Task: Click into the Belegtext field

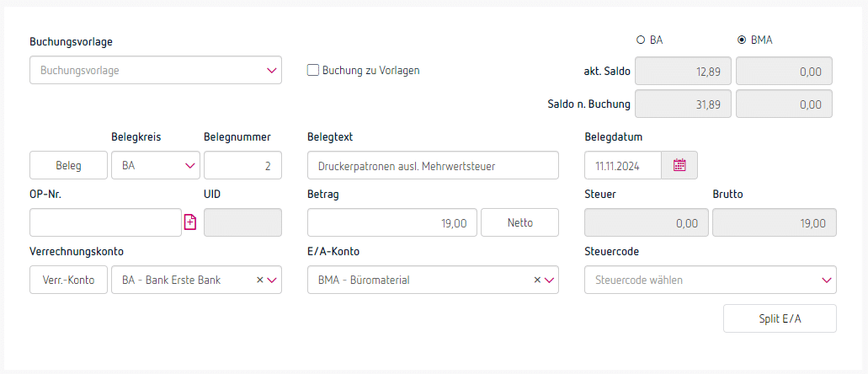Action: click(x=433, y=166)
